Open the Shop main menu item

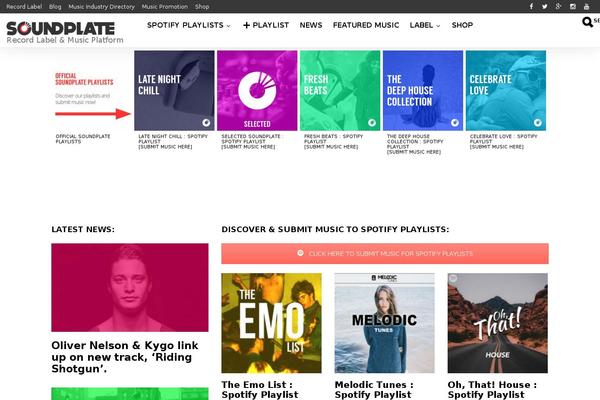[462, 25]
